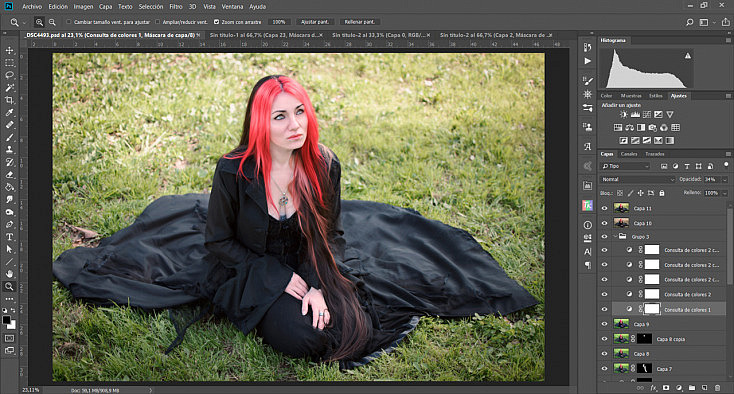Image resolution: width=734 pixels, height=394 pixels.
Task: Enable 'Cambiar tamaño vent. para ajustar' checkbox
Action: click(69, 22)
